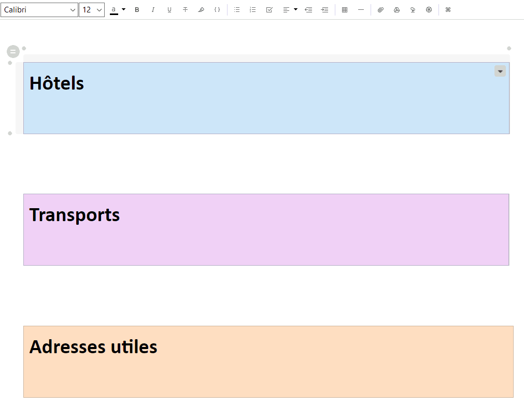Screen dimensions: 524x420
Task: Toggle the bulleted list
Action: (x=237, y=9)
